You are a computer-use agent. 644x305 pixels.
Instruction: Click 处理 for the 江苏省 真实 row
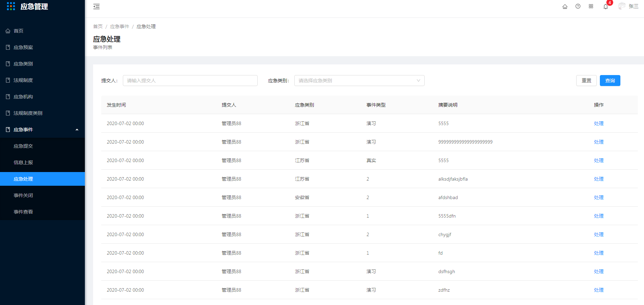tap(599, 160)
